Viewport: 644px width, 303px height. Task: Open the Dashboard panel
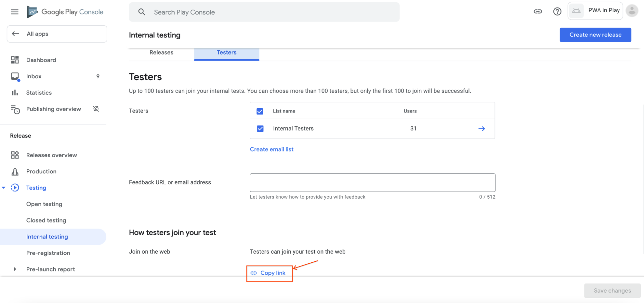pos(41,60)
